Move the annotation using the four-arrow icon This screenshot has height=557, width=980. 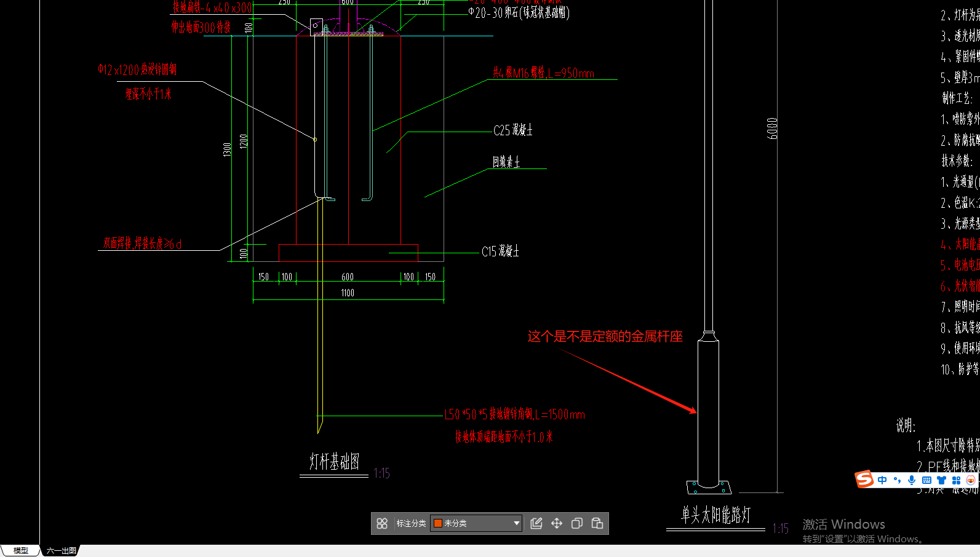pos(557,523)
